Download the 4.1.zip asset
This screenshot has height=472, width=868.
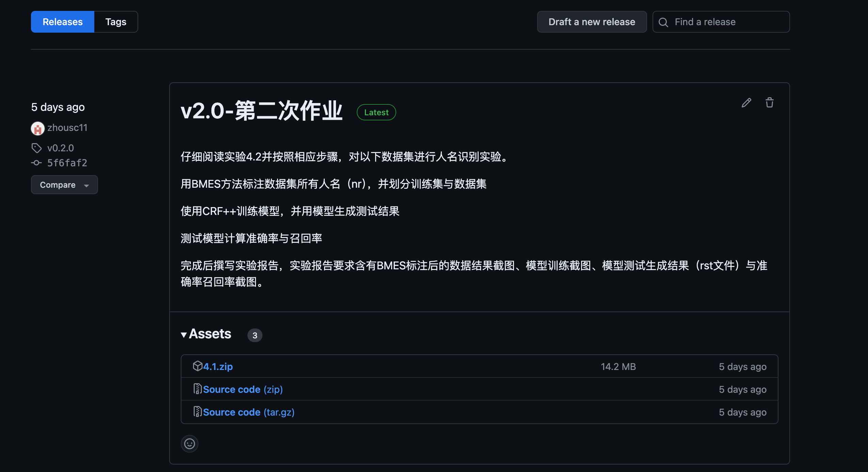[218, 366]
